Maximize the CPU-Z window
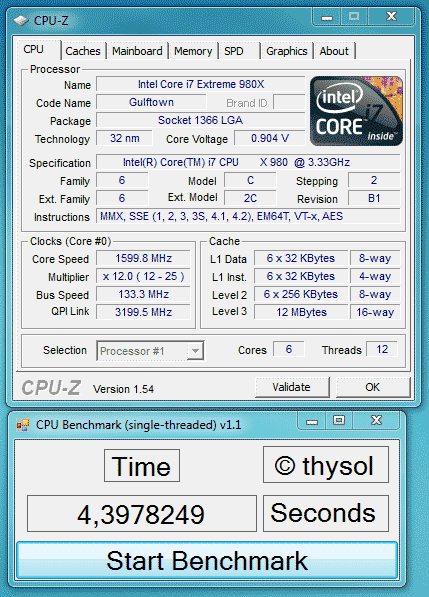The image size is (429, 597). click(354, 17)
